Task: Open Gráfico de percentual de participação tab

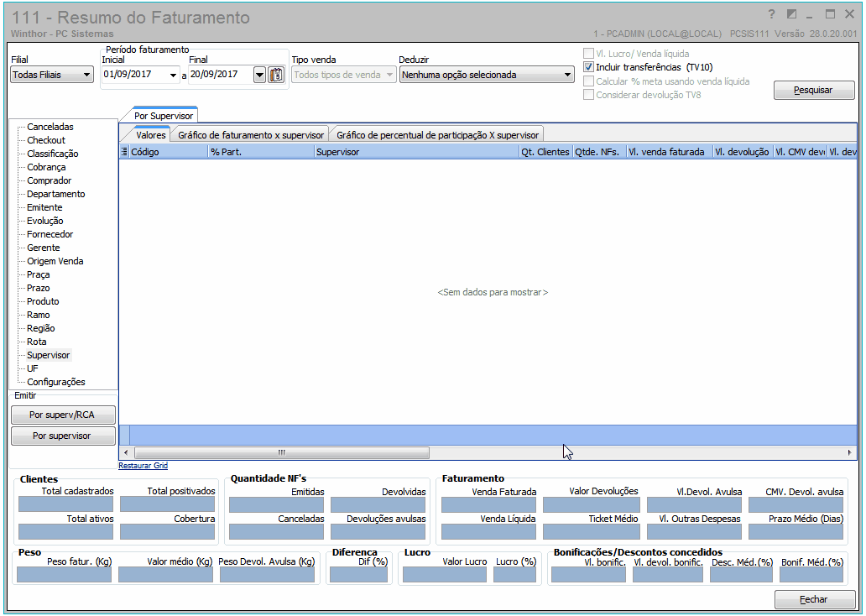Action: click(437, 135)
